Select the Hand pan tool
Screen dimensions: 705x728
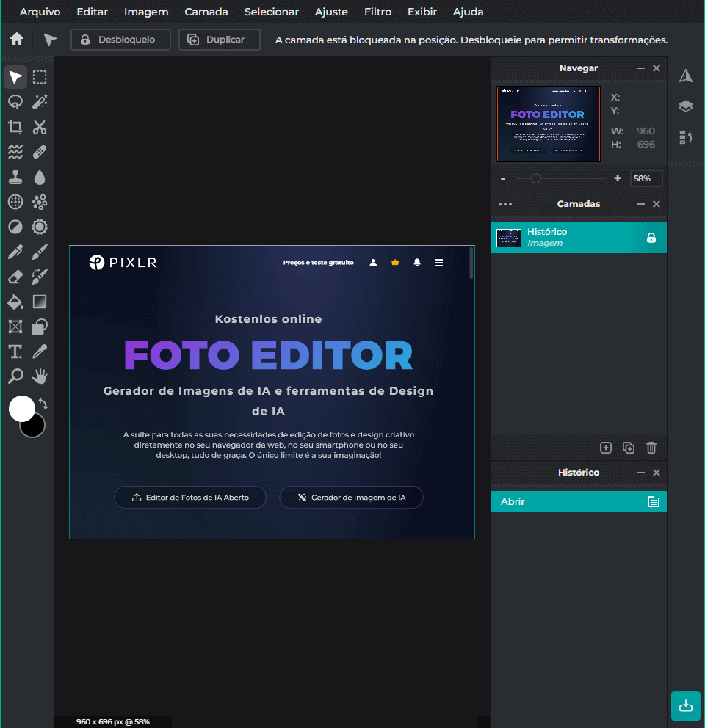[40, 376]
